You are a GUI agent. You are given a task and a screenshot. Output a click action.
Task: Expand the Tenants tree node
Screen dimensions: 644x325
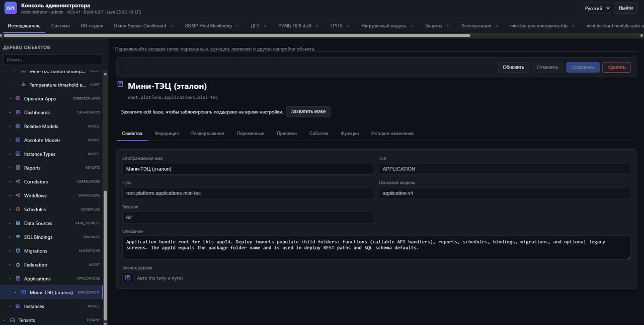coord(5,320)
